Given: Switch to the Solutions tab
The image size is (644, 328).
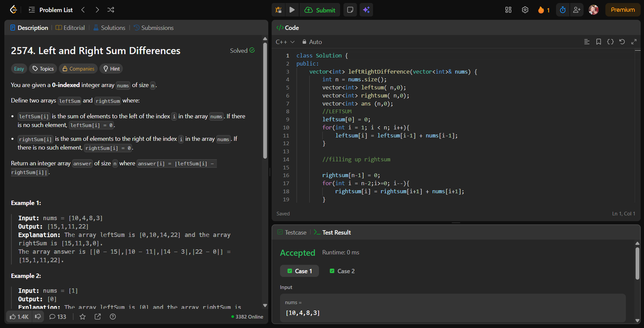Looking at the screenshot, I should coord(109,28).
